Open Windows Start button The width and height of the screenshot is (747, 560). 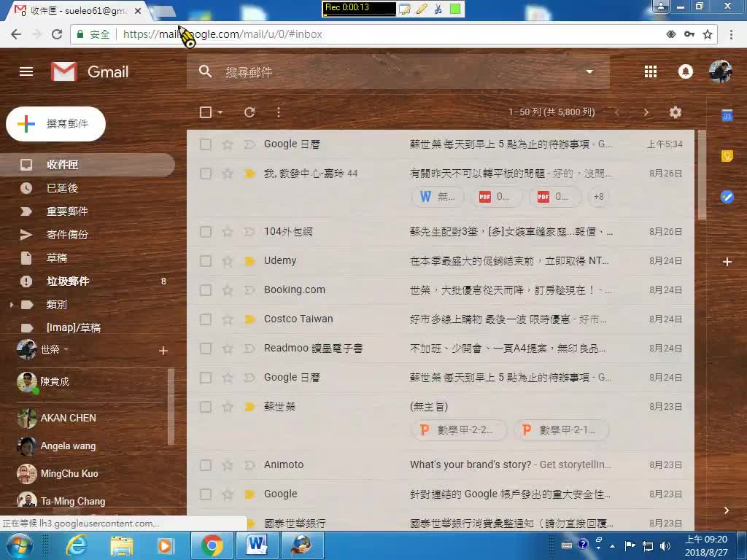[19, 545]
